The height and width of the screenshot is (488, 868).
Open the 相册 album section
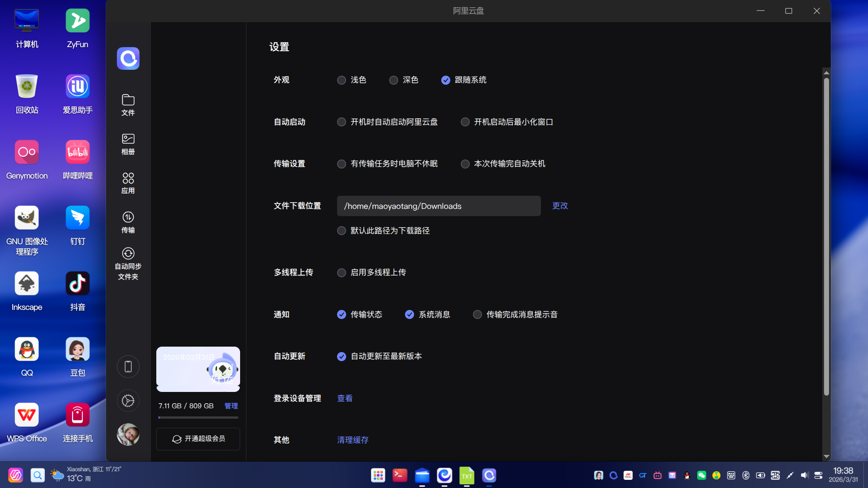click(x=128, y=144)
